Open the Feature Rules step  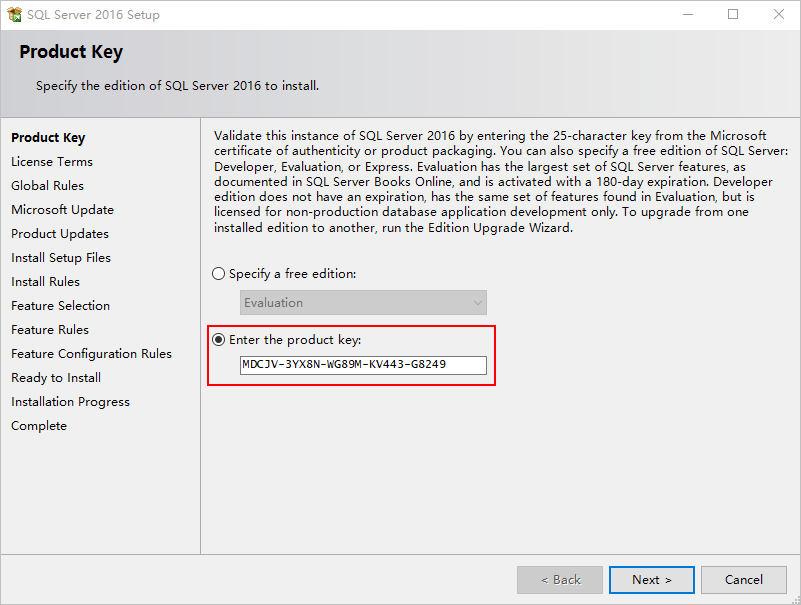tap(51, 329)
